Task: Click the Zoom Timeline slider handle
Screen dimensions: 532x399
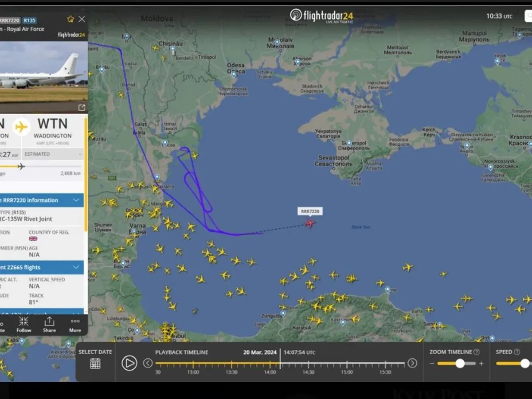Action: pos(460,364)
